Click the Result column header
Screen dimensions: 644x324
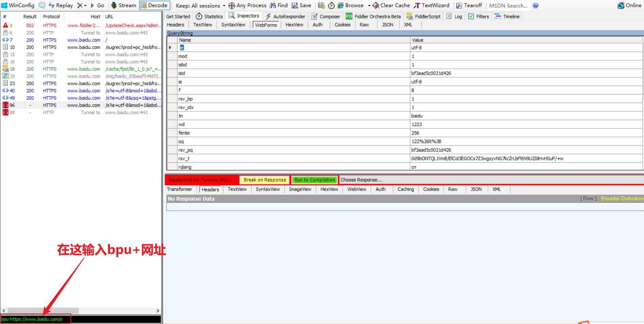30,16
